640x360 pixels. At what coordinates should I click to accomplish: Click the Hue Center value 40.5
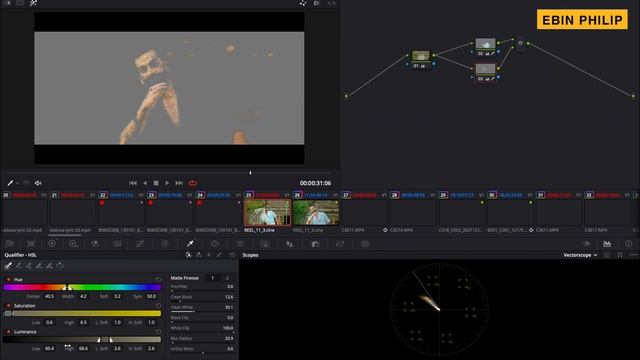coord(49,296)
